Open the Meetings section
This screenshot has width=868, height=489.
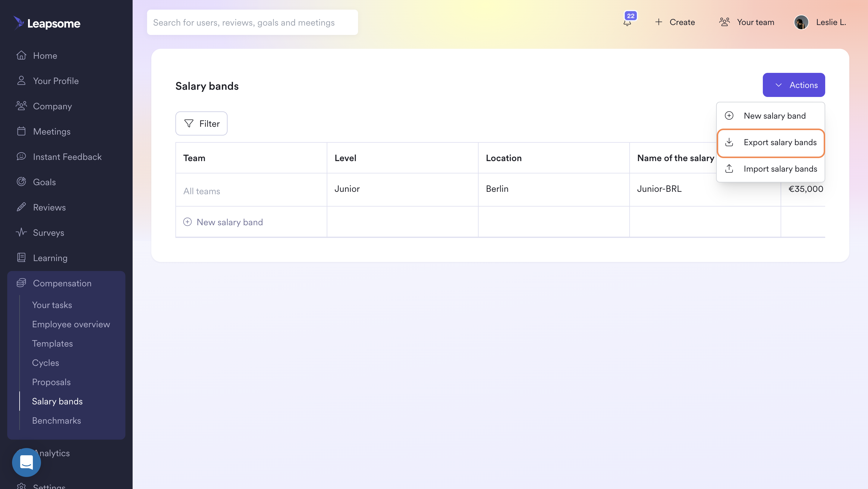click(x=52, y=132)
